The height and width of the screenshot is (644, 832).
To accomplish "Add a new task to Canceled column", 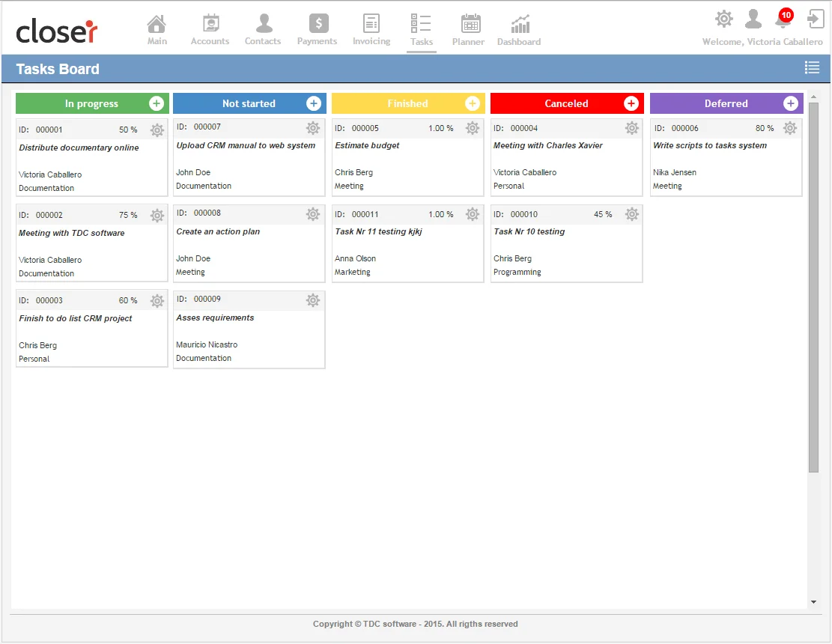I will [631, 103].
